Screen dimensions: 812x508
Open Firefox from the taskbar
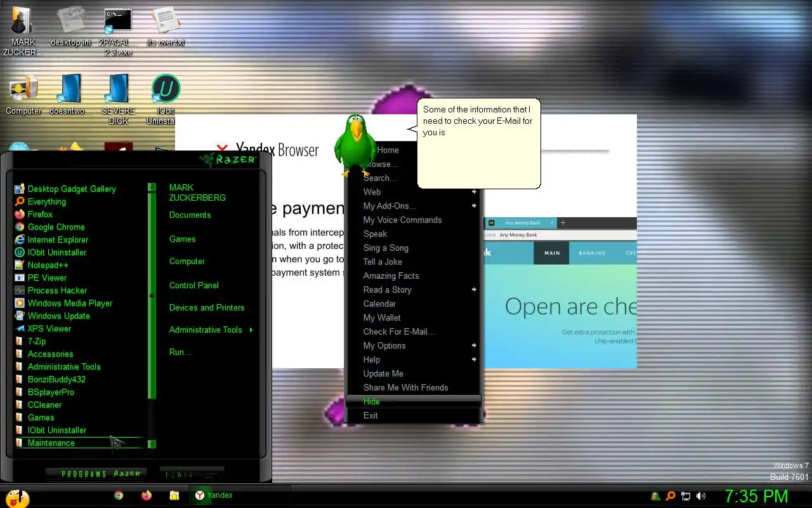coord(147,495)
